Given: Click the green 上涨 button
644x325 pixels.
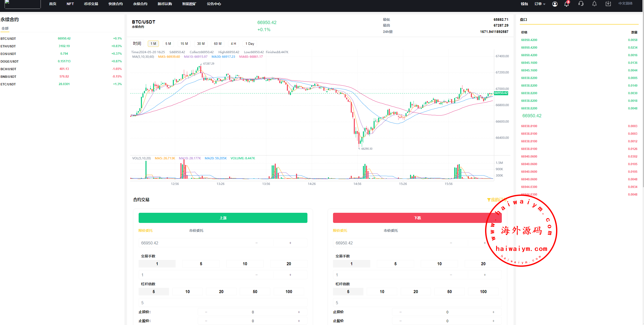Looking at the screenshot, I should click(x=223, y=218).
